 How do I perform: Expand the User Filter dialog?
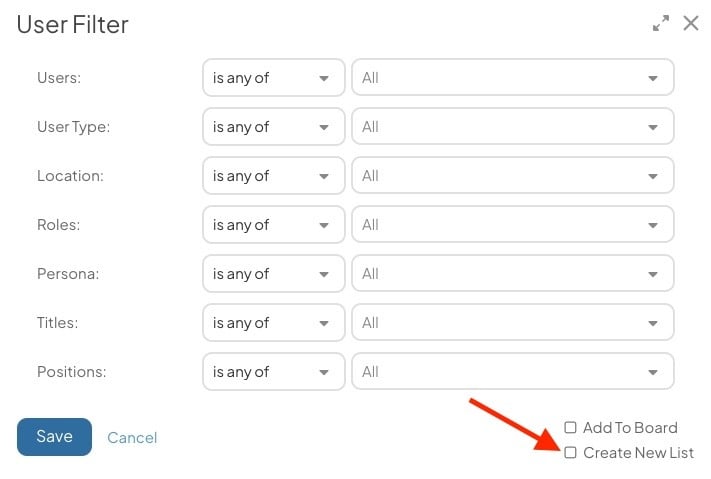point(660,23)
